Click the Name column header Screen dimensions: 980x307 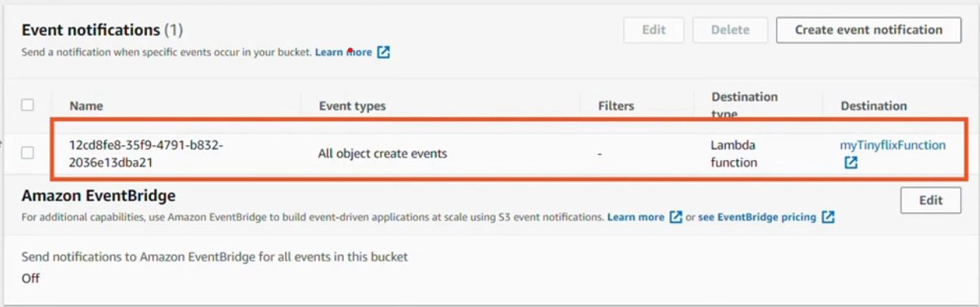86,106
